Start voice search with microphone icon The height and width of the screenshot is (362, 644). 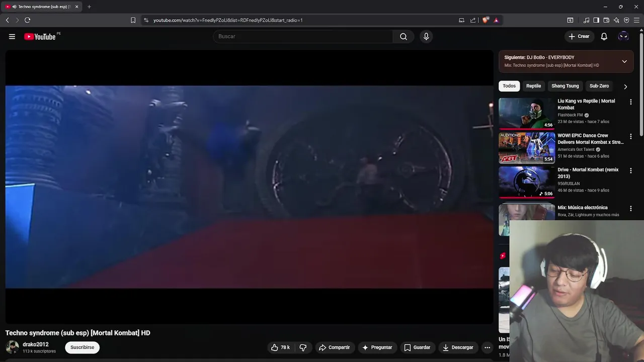tap(426, 36)
